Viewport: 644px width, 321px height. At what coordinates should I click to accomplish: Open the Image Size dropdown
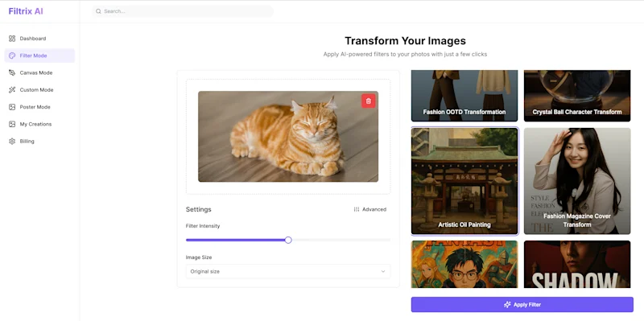pyautogui.click(x=288, y=271)
